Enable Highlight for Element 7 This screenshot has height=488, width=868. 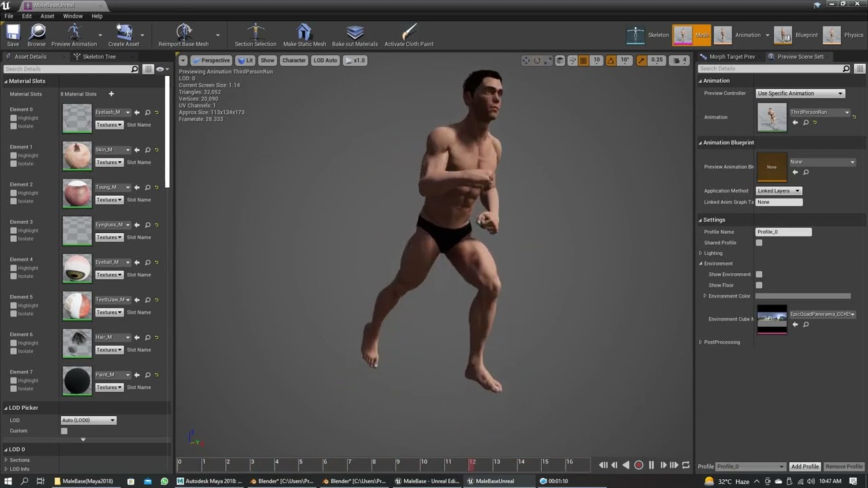(14, 380)
